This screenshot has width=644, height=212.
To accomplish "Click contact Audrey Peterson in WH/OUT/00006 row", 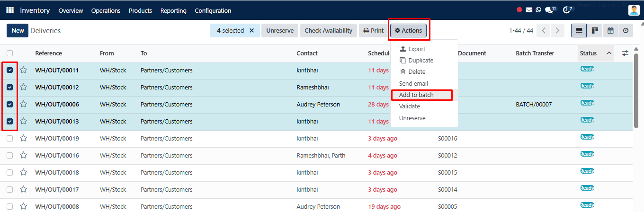I will (318, 104).
